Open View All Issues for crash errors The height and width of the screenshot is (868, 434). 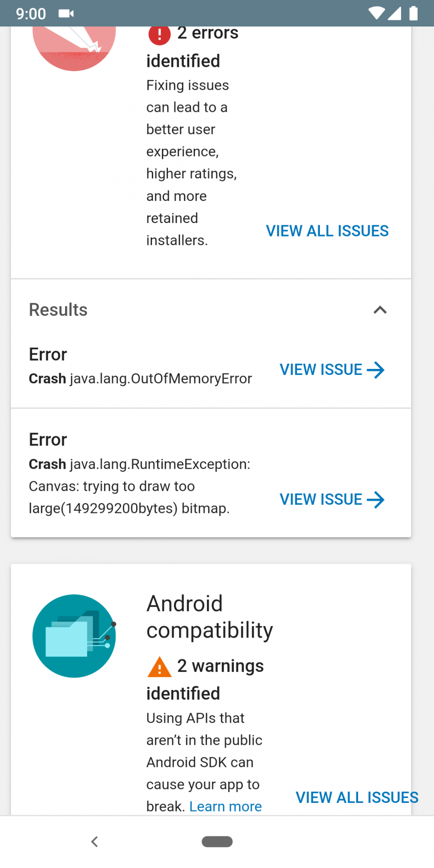327,231
